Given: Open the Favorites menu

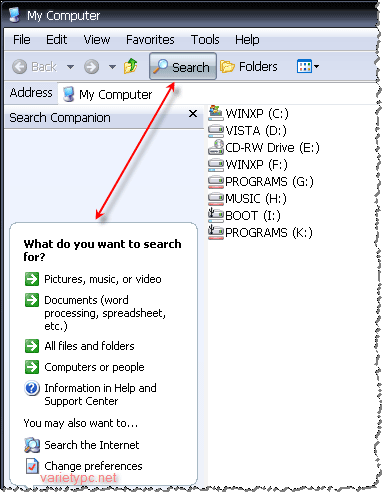Looking at the screenshot, I should click(x=150, y=40).
